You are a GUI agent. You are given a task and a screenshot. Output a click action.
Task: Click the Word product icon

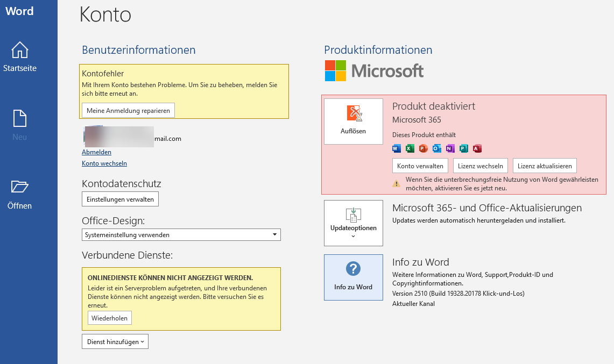coord(397,148)
